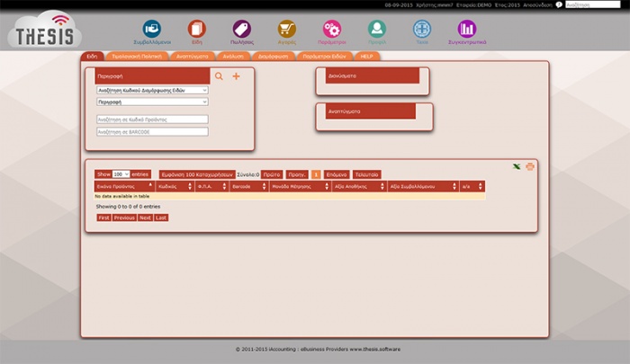Screen dimensions: 630x364
Task: Open the Προφίλ user icon
Action: point(376,29)
